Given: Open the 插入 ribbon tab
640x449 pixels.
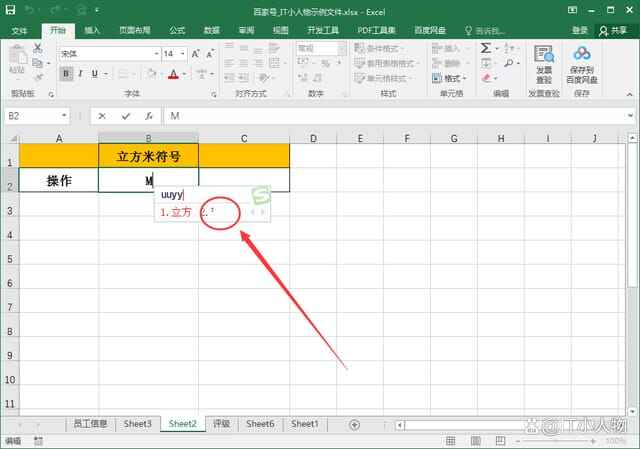Looking at the screenshot, I should click(92, 31).
